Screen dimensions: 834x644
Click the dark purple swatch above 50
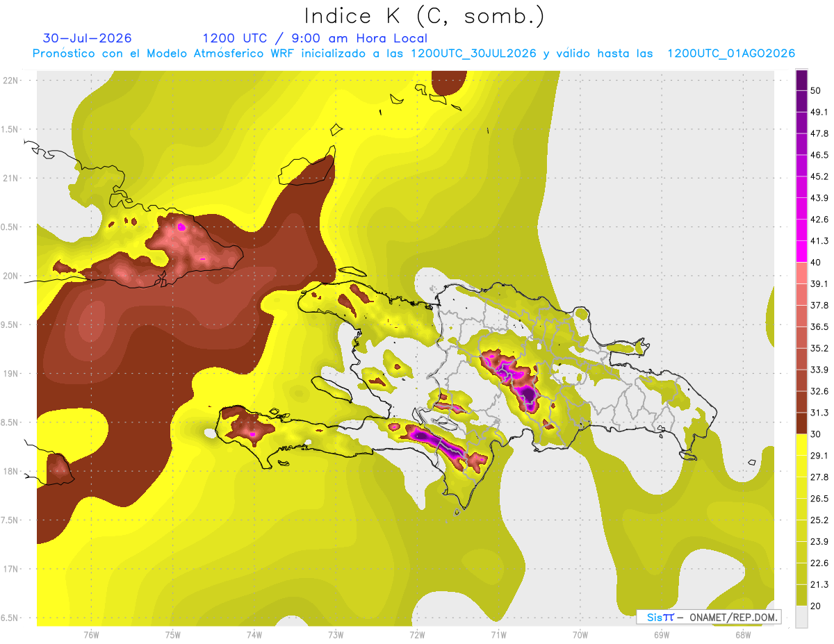(801, 80)
